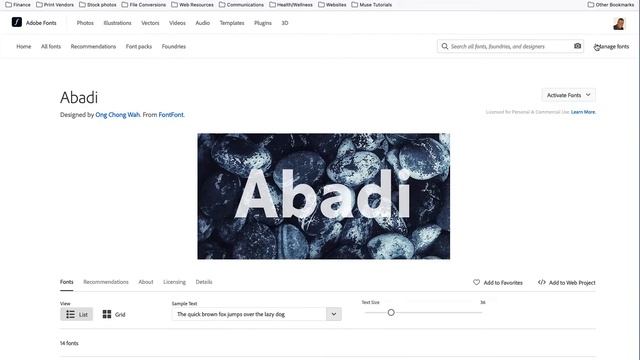Expand the Activate Fonts dropdown

click(x=569, y=95)
